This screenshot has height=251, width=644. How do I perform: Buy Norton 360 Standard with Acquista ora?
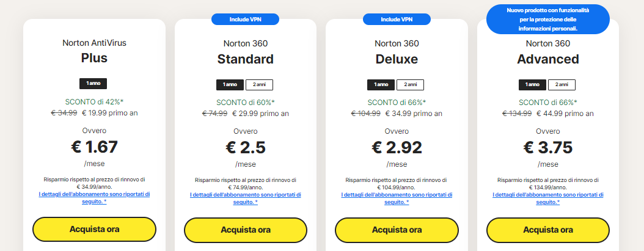pyautogui.click(x=246, y=230)
